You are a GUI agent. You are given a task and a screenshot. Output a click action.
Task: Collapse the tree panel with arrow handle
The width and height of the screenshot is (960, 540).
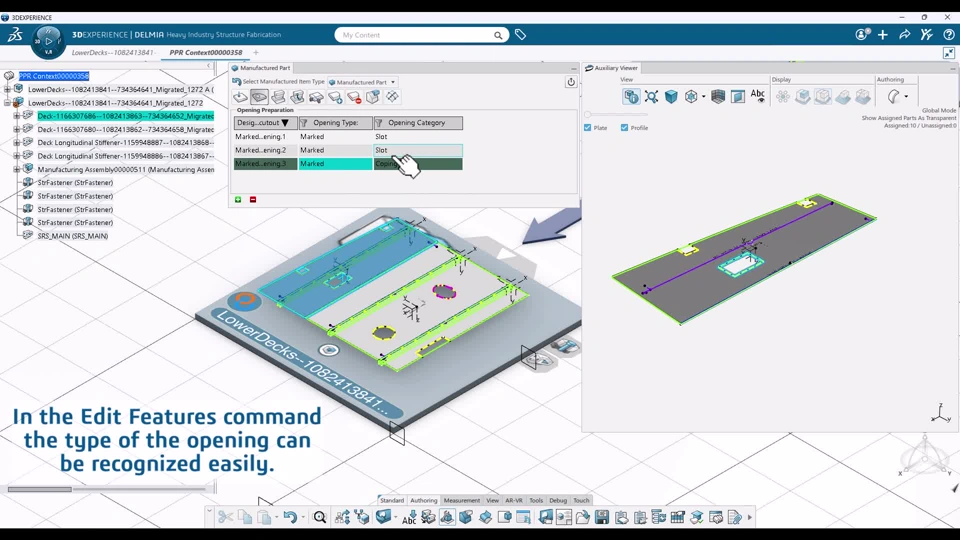pos(209,66)
